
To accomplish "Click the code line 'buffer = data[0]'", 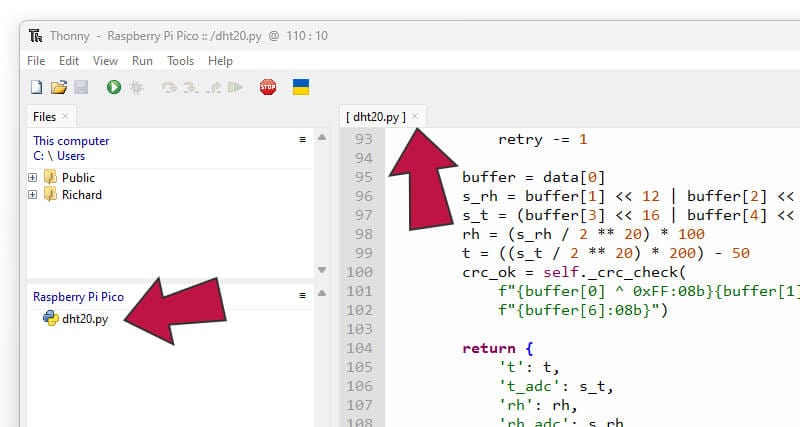I will pyautogui.click(x=534, y=178).
